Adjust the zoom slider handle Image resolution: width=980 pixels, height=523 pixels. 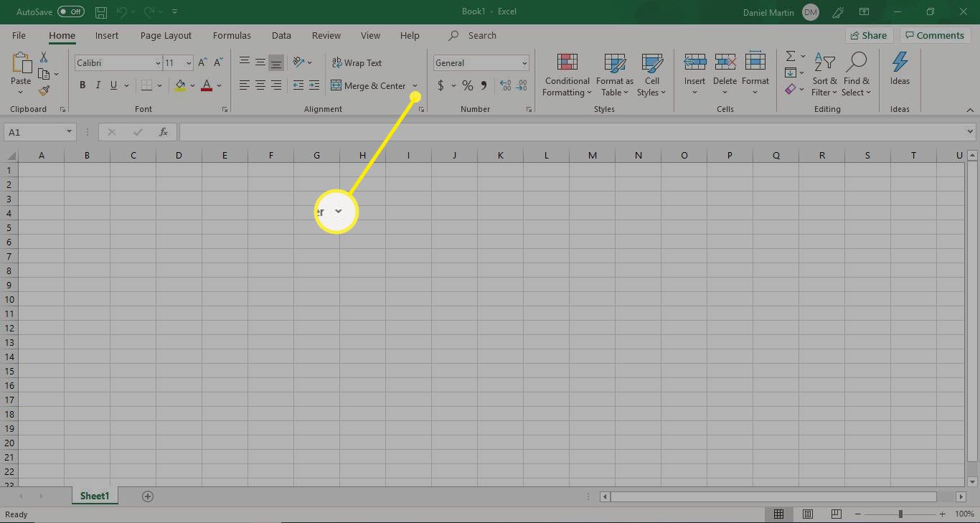[900, 514]
